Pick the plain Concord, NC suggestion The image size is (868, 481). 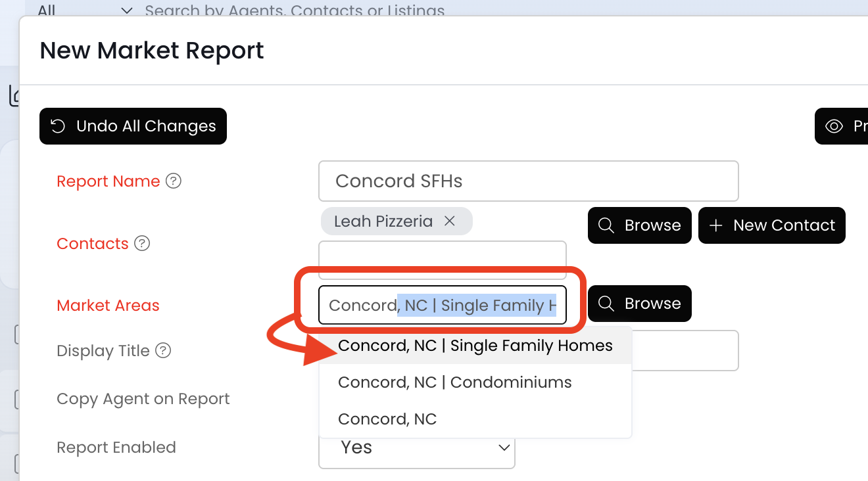tap(387, 419)
